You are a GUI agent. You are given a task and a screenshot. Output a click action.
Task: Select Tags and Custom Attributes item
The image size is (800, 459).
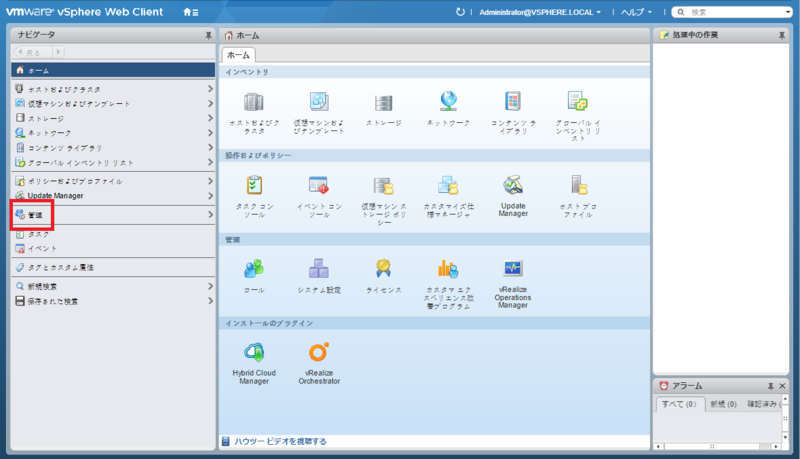(113, 267)
